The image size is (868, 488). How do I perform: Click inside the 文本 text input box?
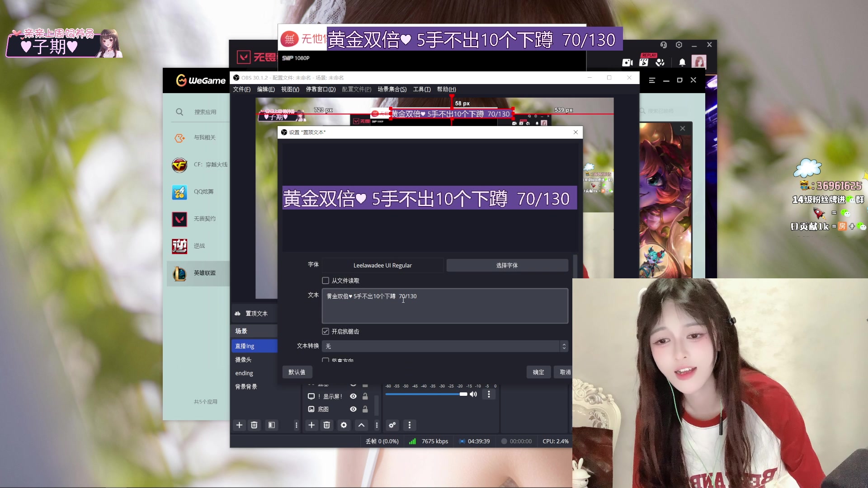click(445, 306)
